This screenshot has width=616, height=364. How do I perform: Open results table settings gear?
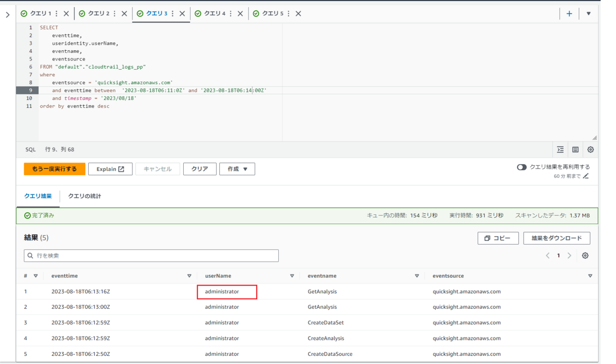[x=585, y=255]
